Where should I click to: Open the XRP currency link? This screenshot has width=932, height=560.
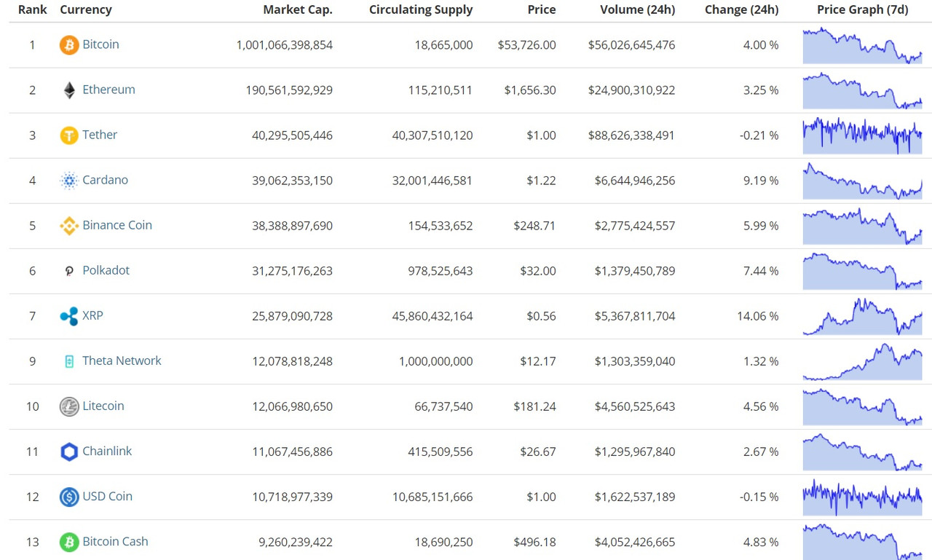(x=92, y=315)
